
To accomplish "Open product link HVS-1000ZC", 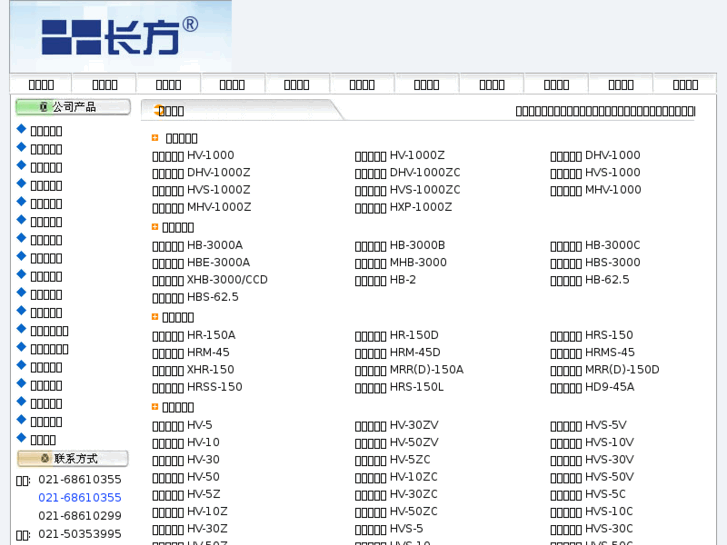I will coord(408,190).
